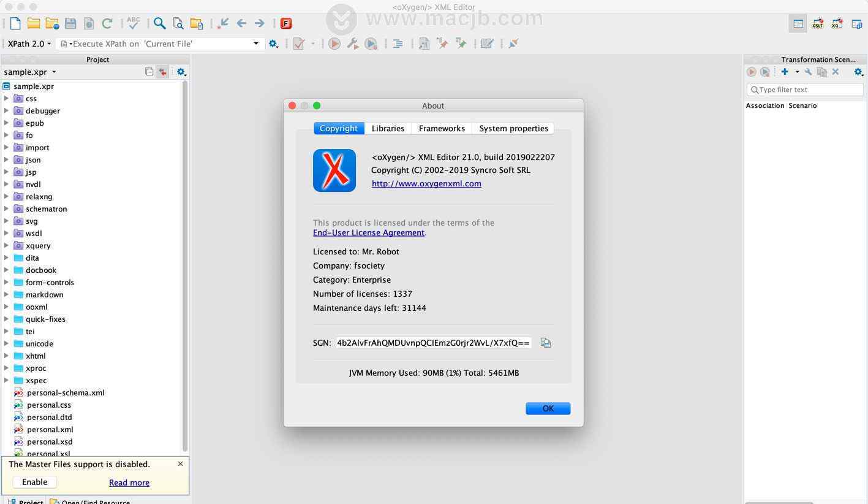Click the Back arrow in the toolbar
This screenshot has height=504, width=868.
coord(241,23)
